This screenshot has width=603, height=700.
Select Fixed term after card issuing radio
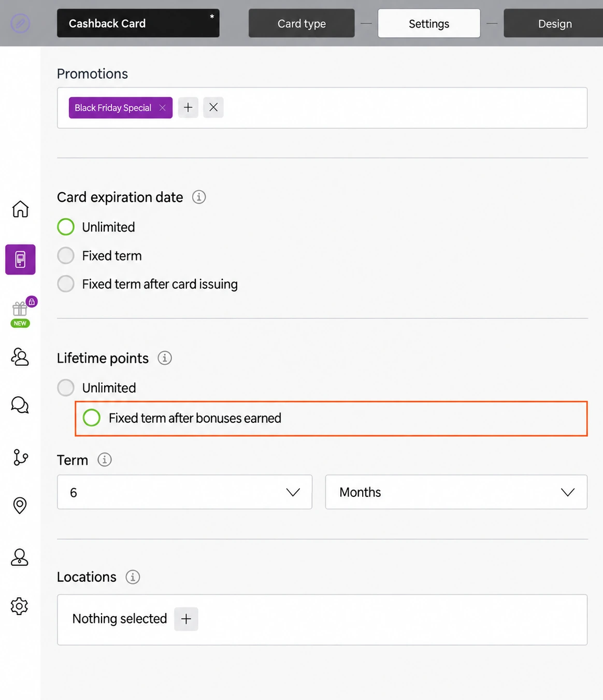tap(66, 284)
